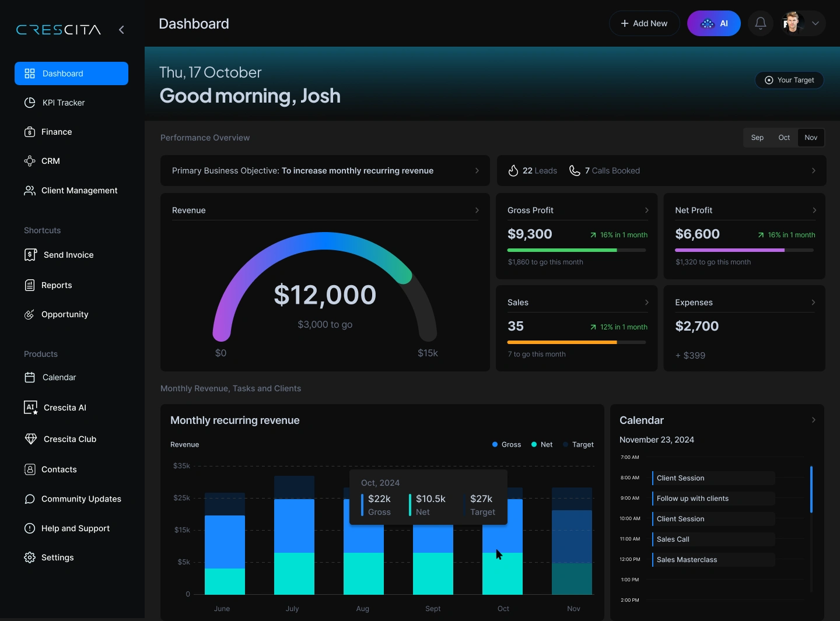This screenshot has height=621, width=840.
Task: Click the Client Management people icon
Action: [30, 191]
